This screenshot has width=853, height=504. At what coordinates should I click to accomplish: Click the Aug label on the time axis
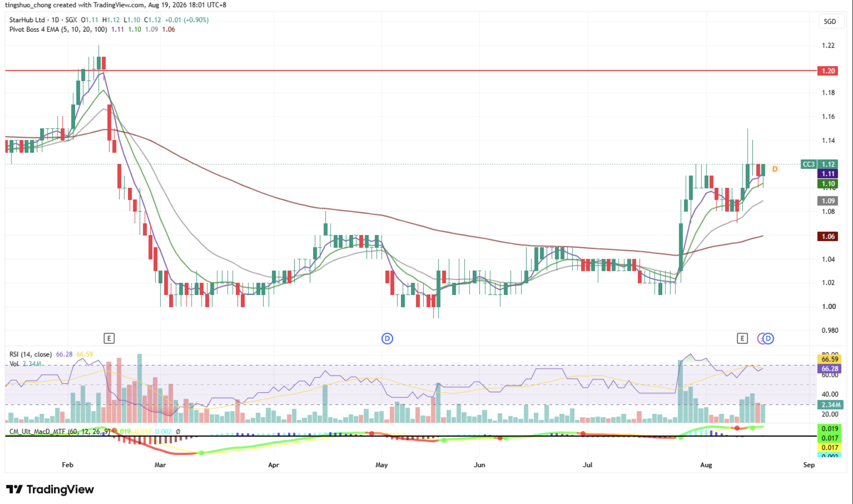[x=706, y=465]
